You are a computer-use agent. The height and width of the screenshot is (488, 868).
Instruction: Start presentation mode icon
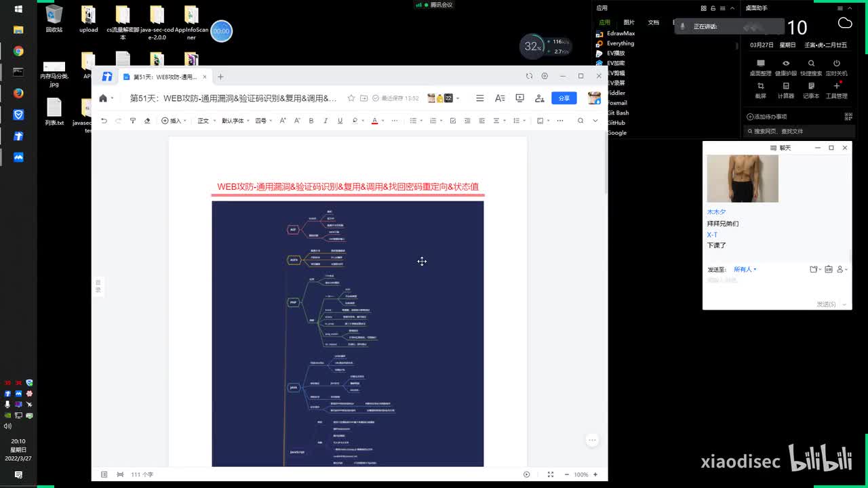tap(520, 98)
